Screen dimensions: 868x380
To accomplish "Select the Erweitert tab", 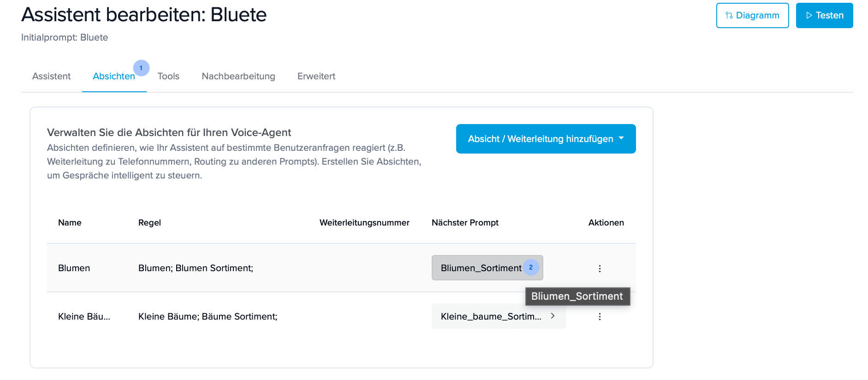I will pyautogui.click(x=316, y=76).
